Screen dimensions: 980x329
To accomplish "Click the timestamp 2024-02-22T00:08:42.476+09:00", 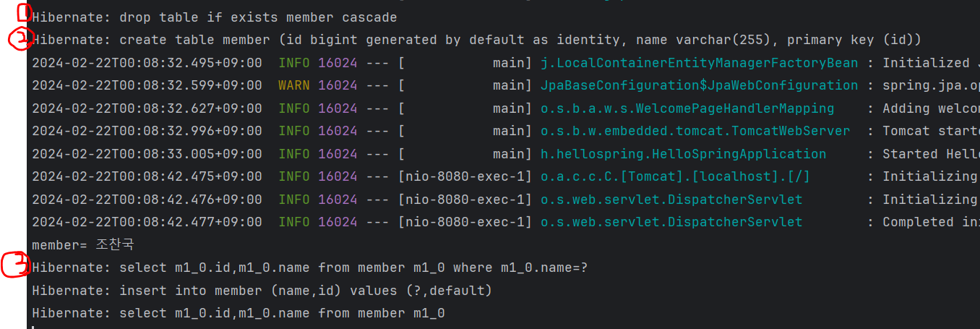I will coord(147,200).
